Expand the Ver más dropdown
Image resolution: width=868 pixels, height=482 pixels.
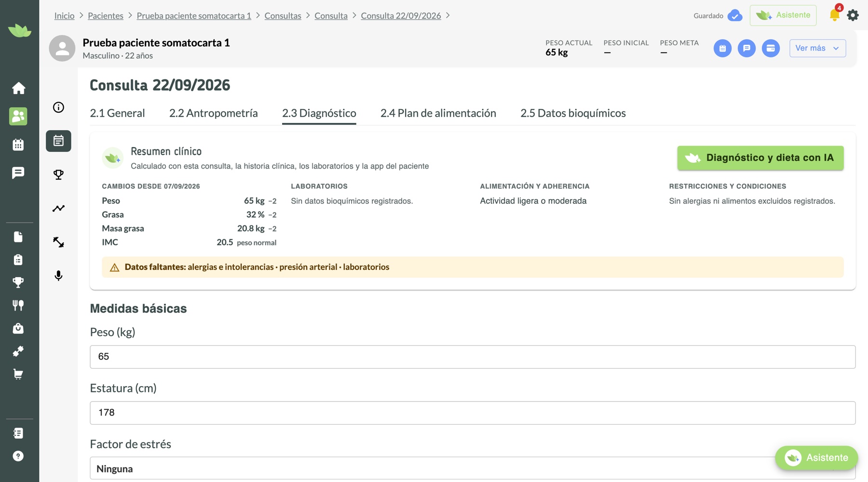point(817,48)
